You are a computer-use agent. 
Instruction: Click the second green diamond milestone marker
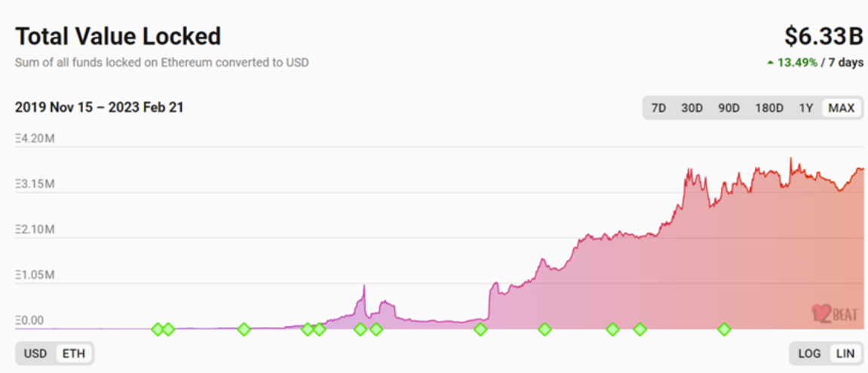(168, 329)
